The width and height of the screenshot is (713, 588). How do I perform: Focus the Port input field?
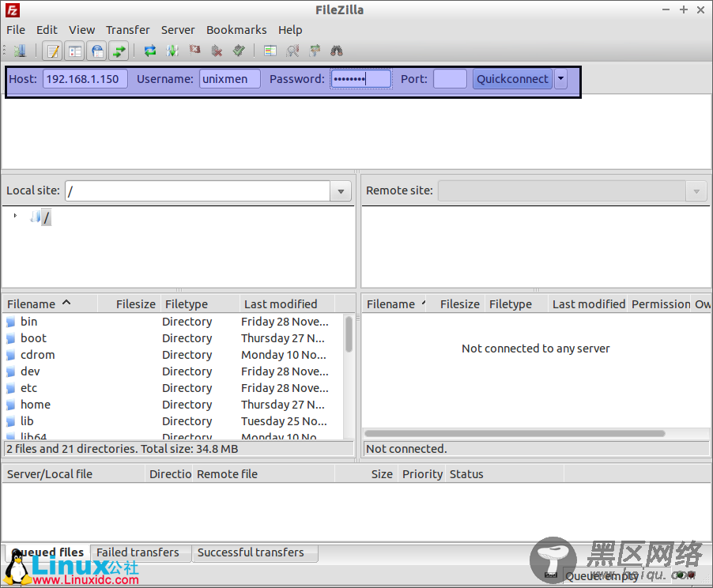[451, 79]
